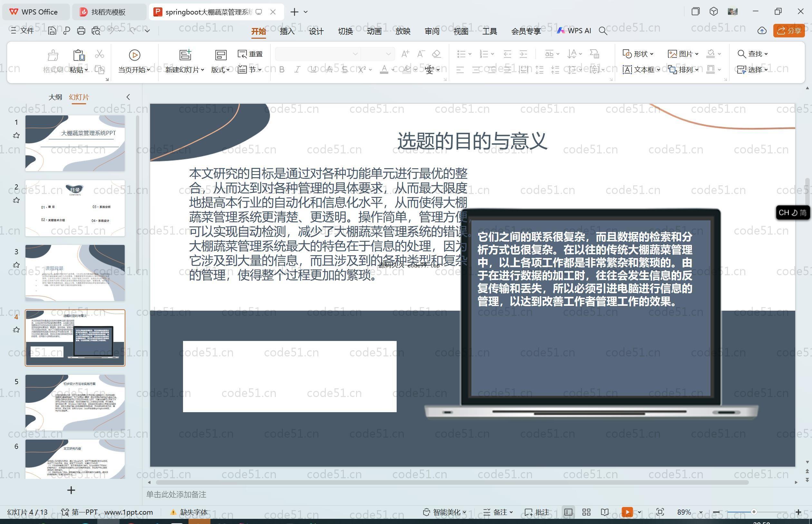Click the print icon in quick toolbar
The height and width of the screenshot is (524, 812).
[81, 31]
